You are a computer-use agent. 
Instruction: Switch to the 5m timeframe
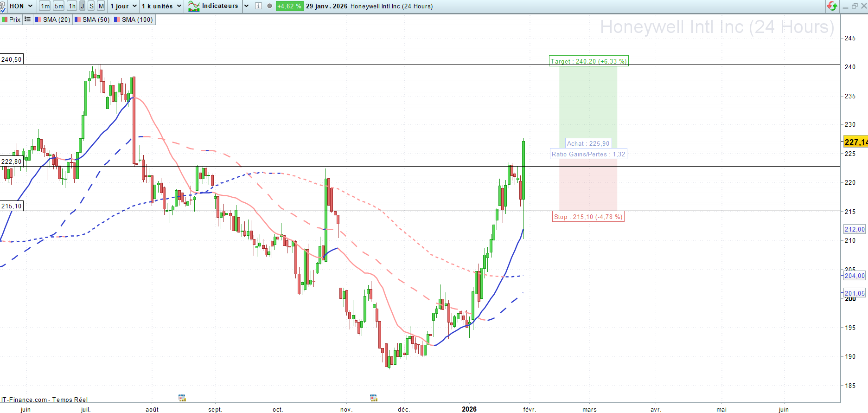click(x=59, y=6)
